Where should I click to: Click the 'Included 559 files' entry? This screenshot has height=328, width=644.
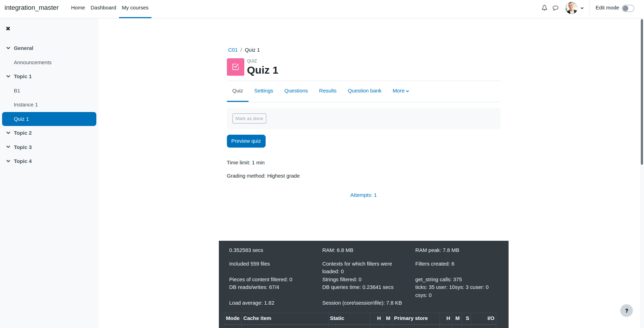pyautogui.click(x=250, y=264)
